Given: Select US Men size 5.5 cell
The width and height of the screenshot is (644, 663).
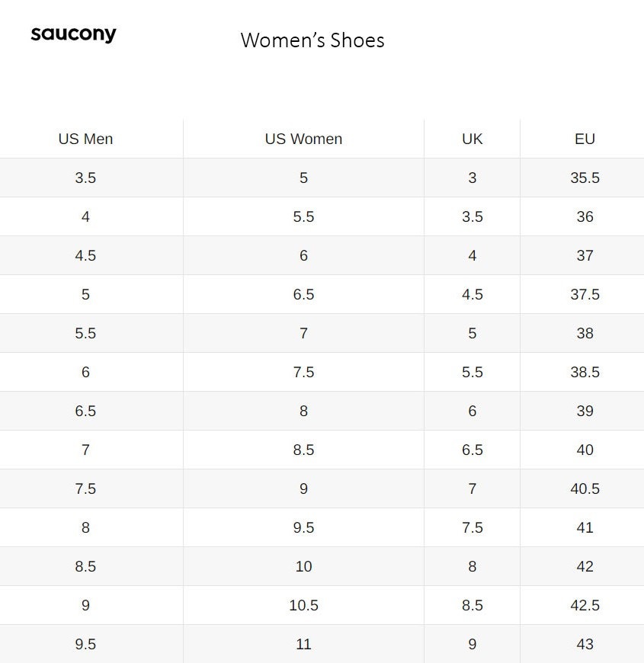Looking at the screenshot, I should tap(85, 333).
